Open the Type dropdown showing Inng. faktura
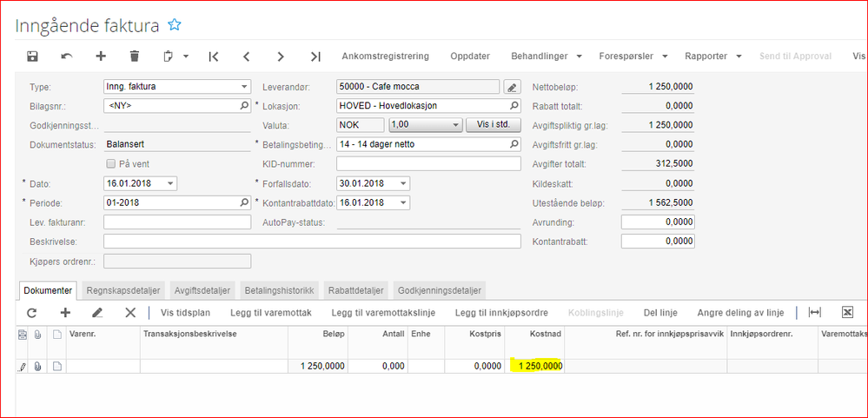This screenshot has width=868, height=418. tap(244, 87)
